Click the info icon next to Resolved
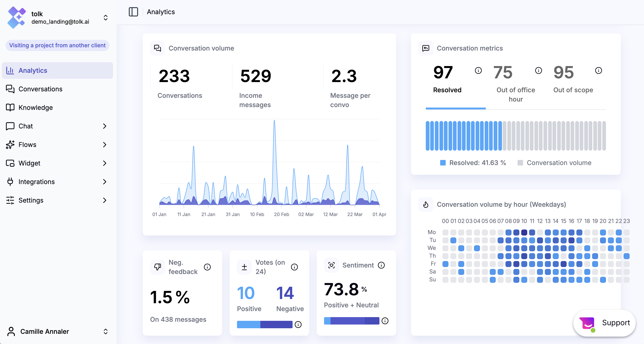 (x=478, y=70)
